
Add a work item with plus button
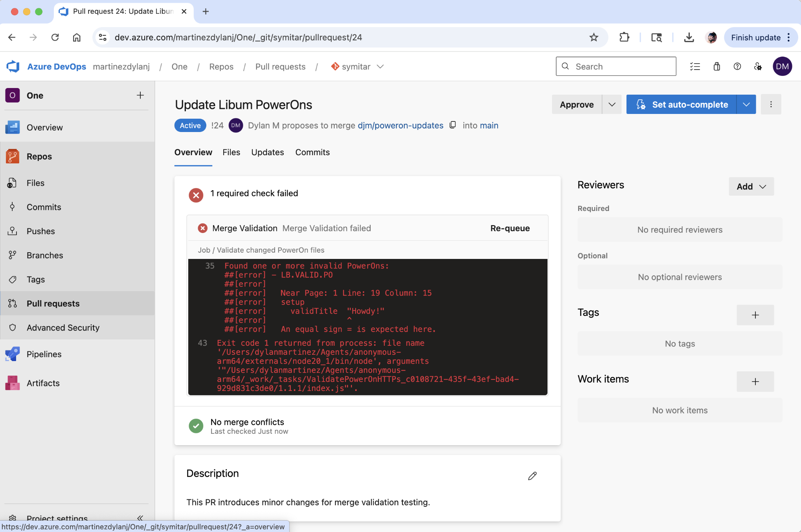pyautogui.click(x=755, y=382)
